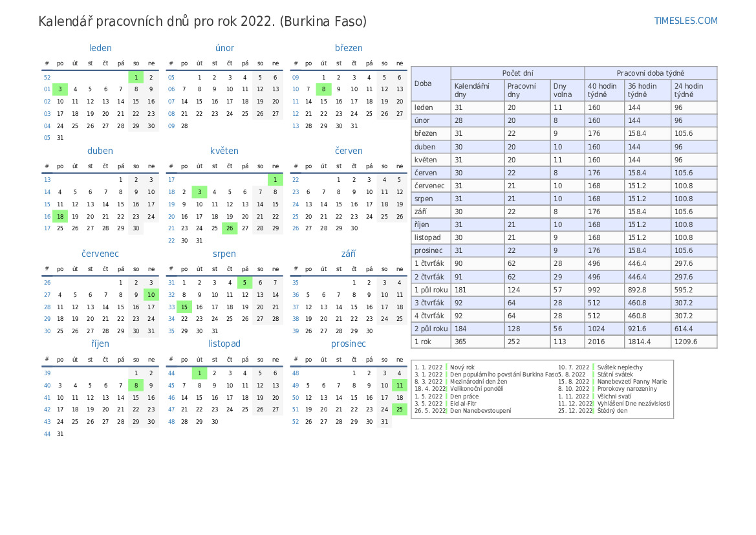Click the '1 půl roku' table row

tap(564, 290)
